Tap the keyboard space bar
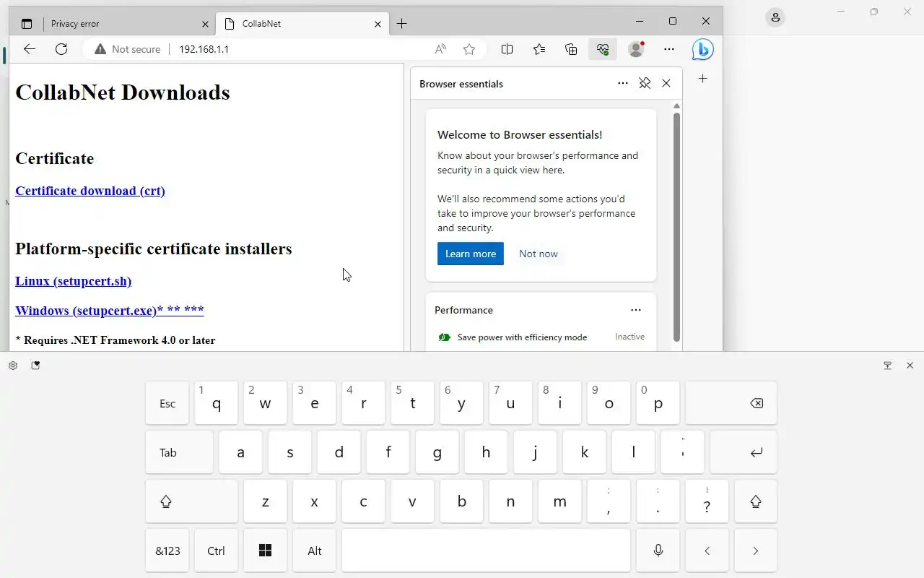Viewport: 924px width, 578px height. (x=486, y=551)
